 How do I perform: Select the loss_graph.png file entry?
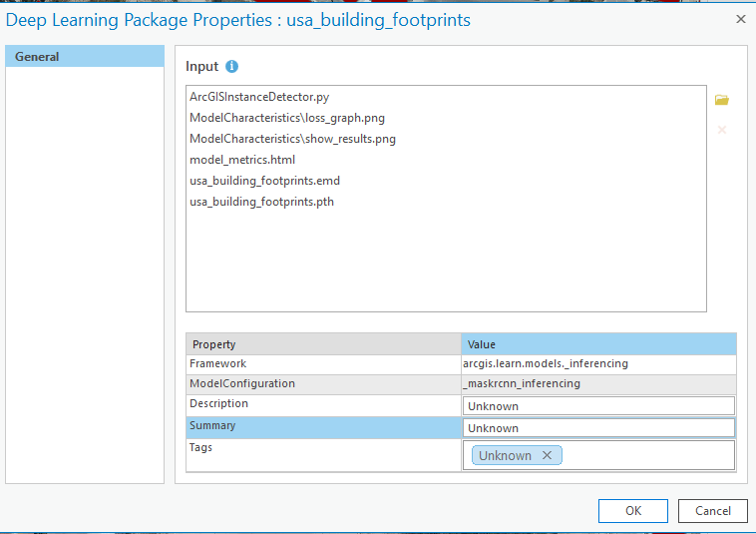click(x=287, y=118)
